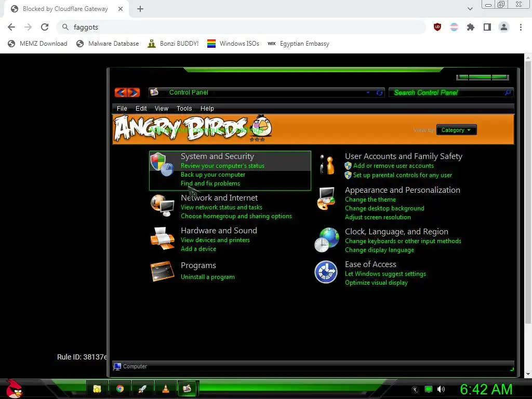Focus Chrome's address bar
The image size is (532, 399).
(241, 27)
